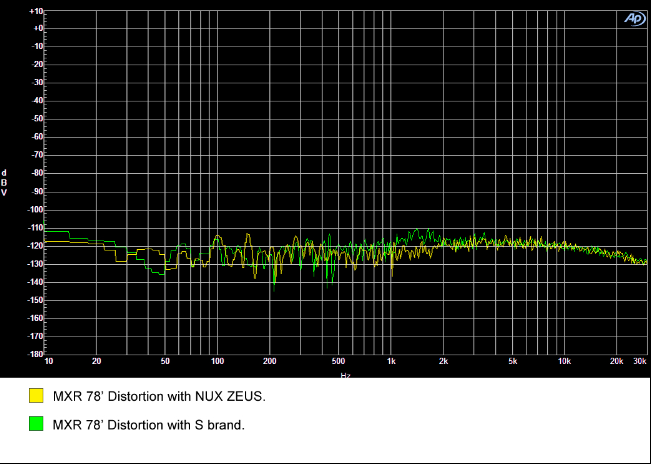Select the 100 frequency axis label
Screen dimensions: 654x464
[217, 362]
